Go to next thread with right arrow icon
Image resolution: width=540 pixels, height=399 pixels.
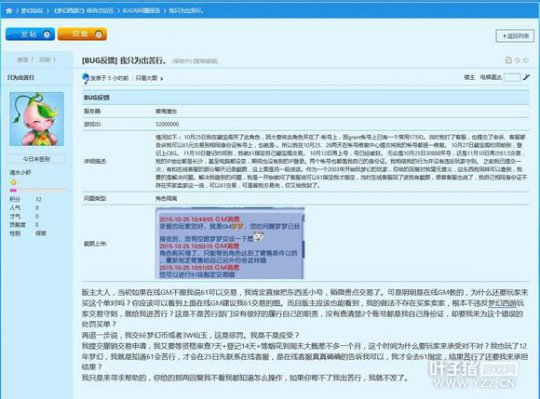point(526,60)
